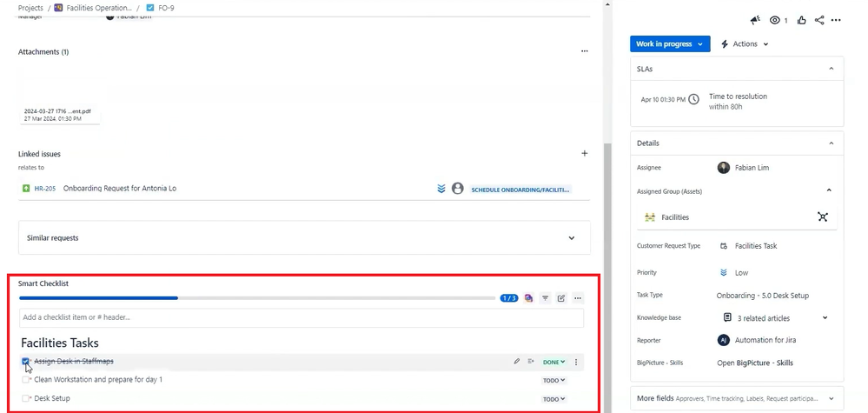Click the add-details icon on Assign Desk item
The height and width of the screenshot is (413, 868).
tap(531, 362)
